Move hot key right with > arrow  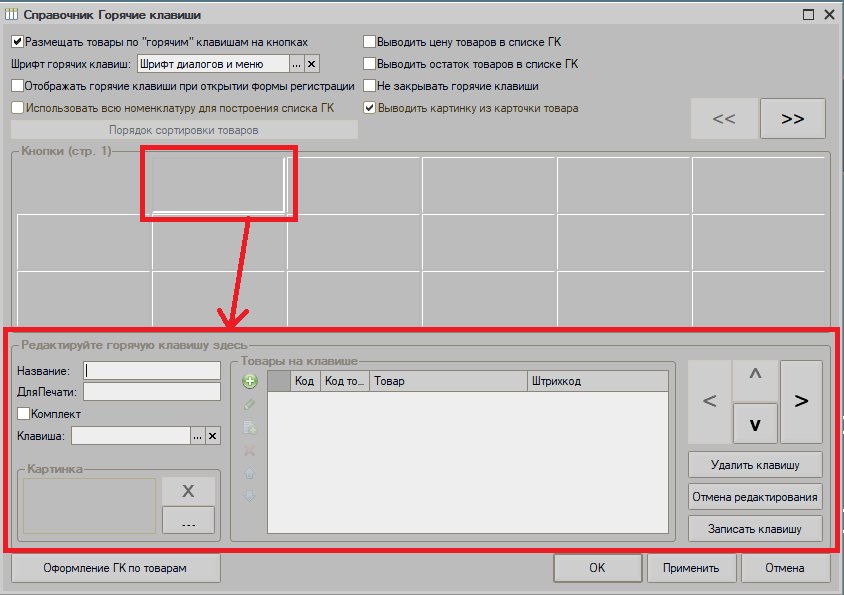801,401
